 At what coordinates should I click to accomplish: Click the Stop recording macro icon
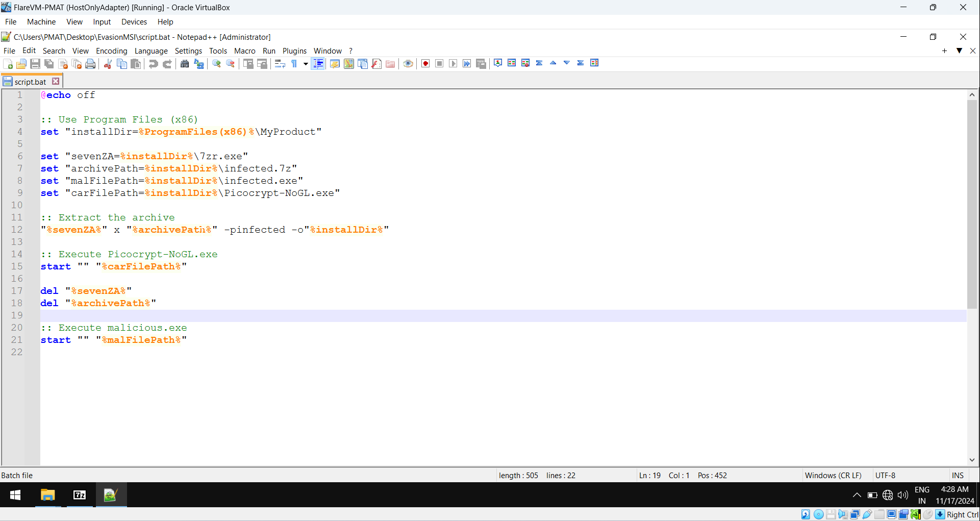pos(439,64)
